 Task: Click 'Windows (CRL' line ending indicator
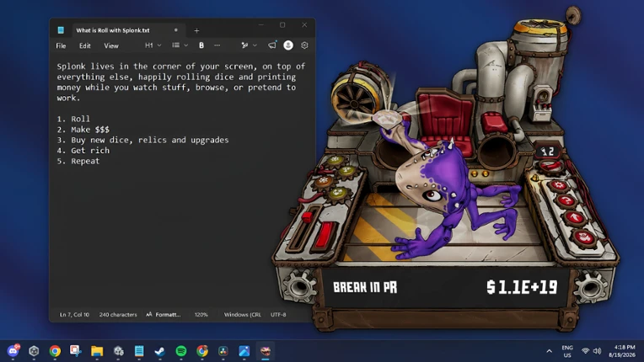[242, 315]
